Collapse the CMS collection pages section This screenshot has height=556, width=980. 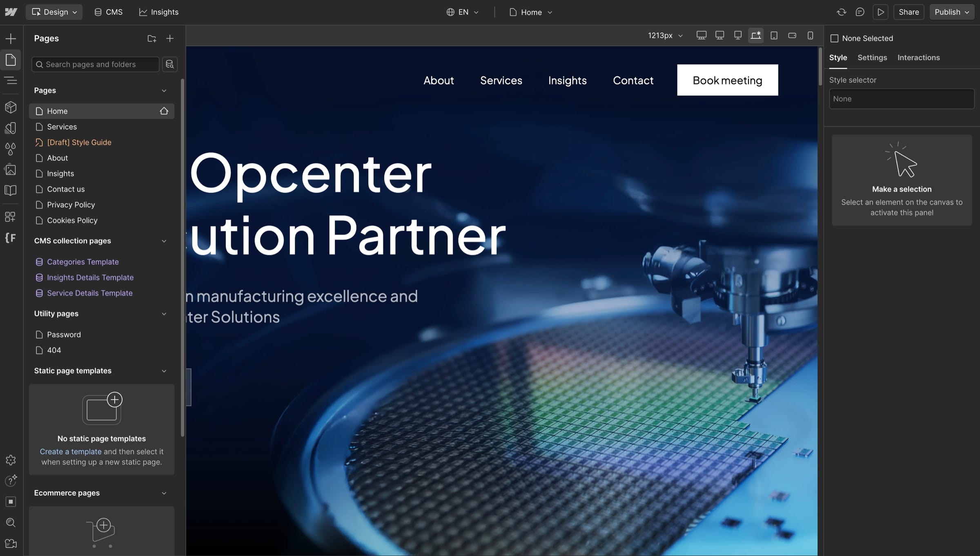coord(164,241)
